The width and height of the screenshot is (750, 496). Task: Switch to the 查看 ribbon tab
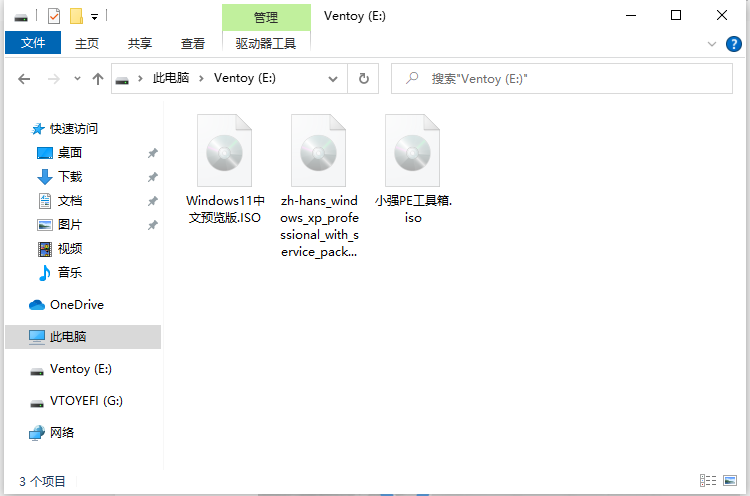tap(193, 44)
